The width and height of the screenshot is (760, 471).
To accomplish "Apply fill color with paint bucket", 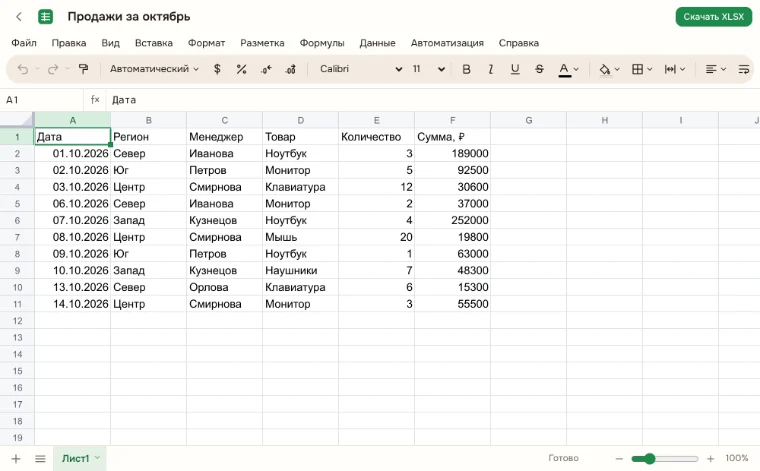I will pos(605,70).
